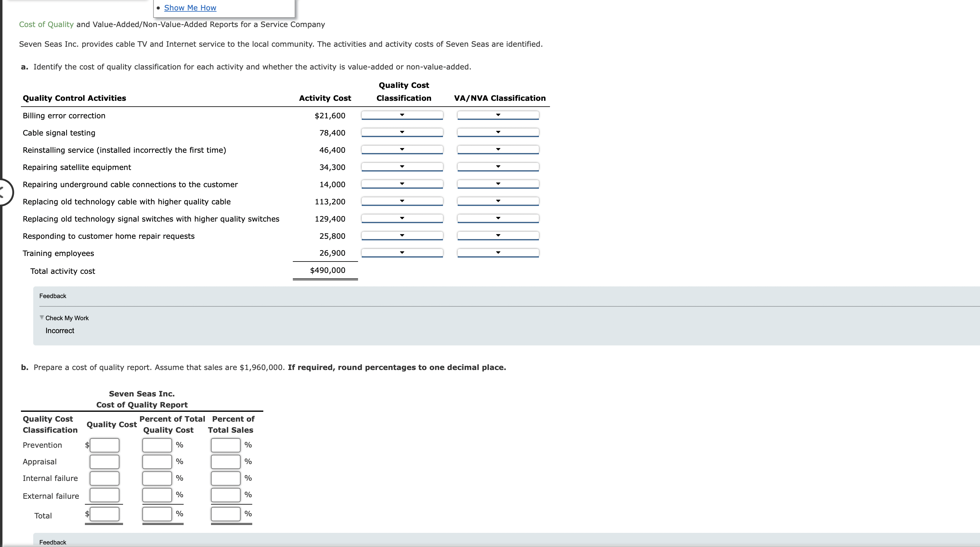
Task: Click Appraisal percent of total quality cost field
Action: [x=157, y=462]
